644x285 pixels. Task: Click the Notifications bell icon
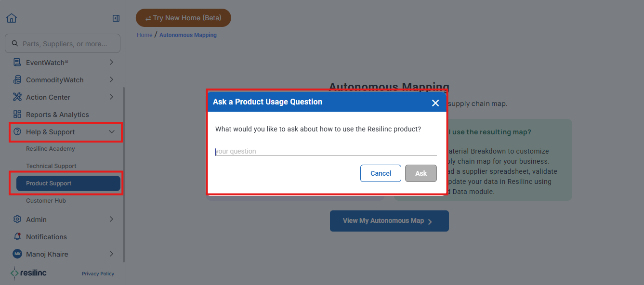pos(17,237)
